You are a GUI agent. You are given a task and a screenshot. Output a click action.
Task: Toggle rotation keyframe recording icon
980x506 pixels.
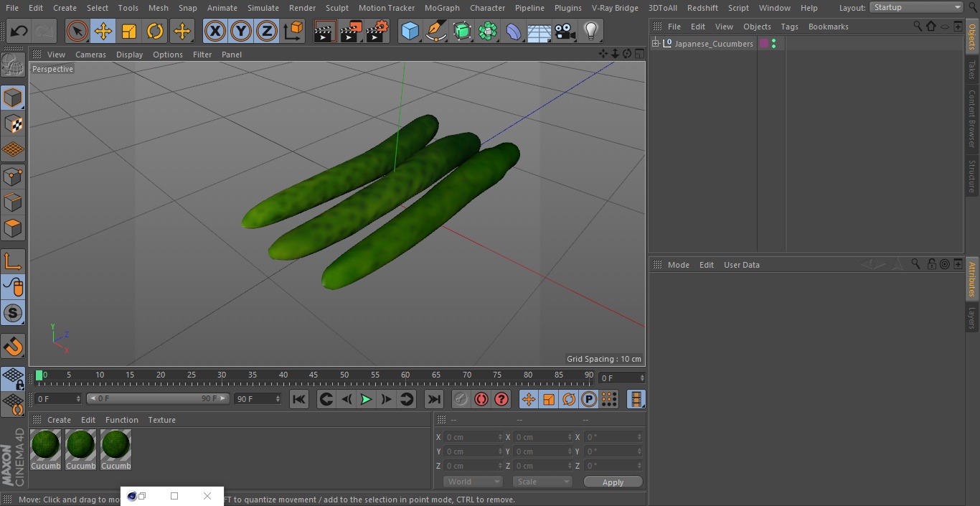pos(569,399)
